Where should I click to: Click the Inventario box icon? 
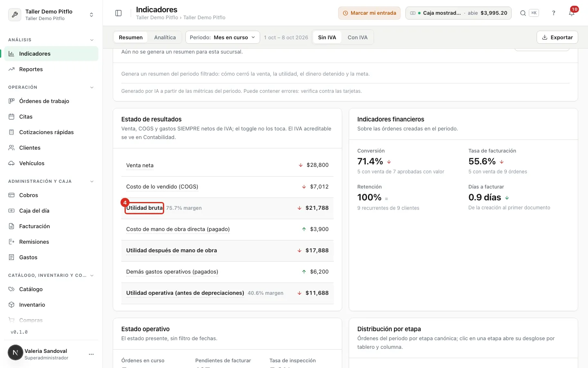(x=11, y=305)
